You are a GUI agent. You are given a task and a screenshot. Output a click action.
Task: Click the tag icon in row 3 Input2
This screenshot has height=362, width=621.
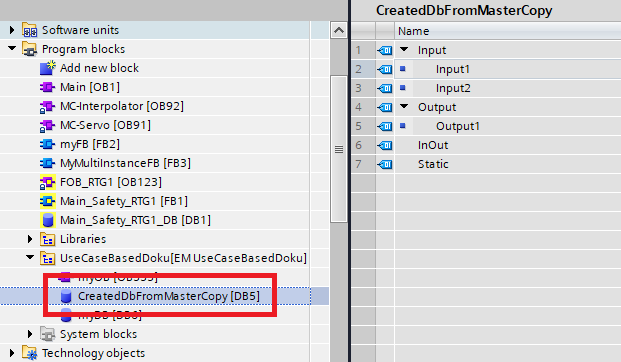(x=385, y=88)
